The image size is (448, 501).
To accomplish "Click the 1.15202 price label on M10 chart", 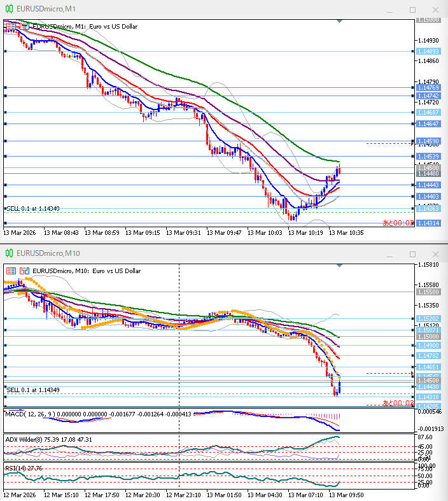I will (428, 318).
